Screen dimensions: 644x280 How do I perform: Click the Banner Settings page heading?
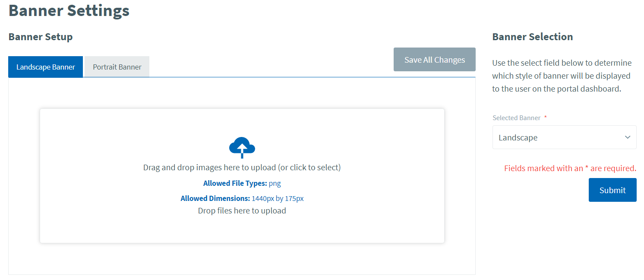pos(69,11)
